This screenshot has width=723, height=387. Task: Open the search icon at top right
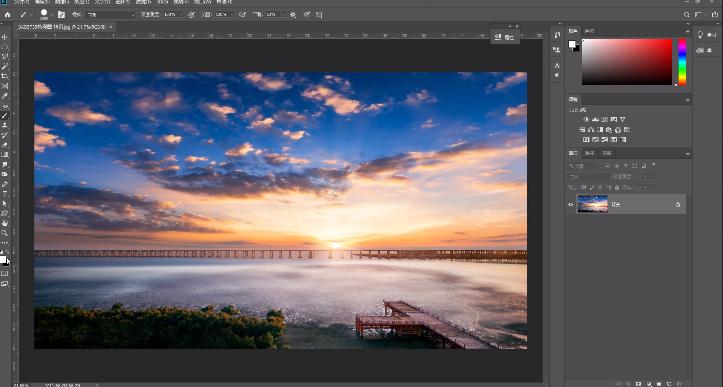click(687, 15)
